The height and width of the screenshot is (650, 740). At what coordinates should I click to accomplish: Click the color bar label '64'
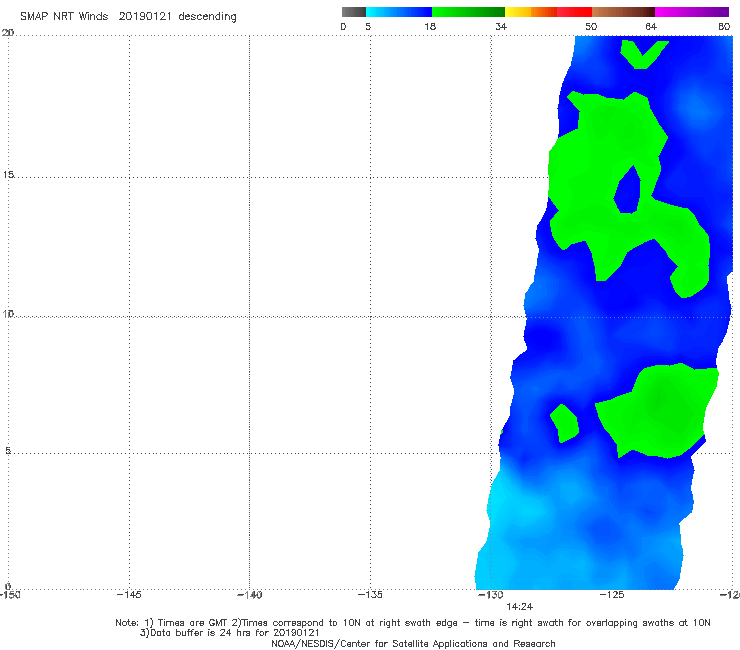click(x=651, y=27)
